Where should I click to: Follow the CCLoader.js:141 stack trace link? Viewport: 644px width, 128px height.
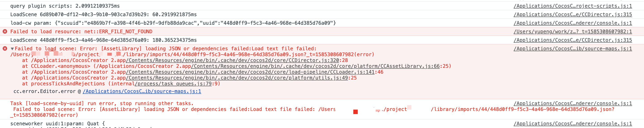click(250, 72)
